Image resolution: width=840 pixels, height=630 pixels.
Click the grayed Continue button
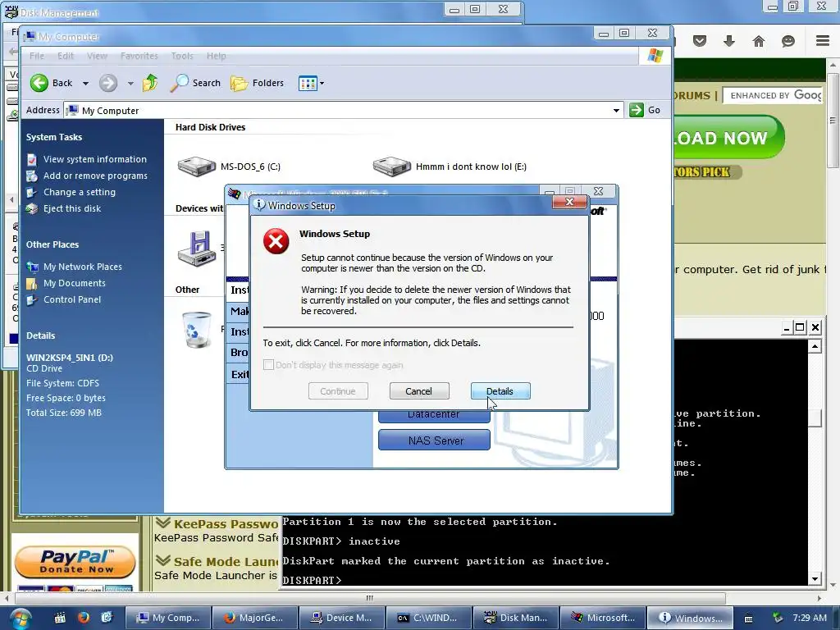tap(338, 391)
